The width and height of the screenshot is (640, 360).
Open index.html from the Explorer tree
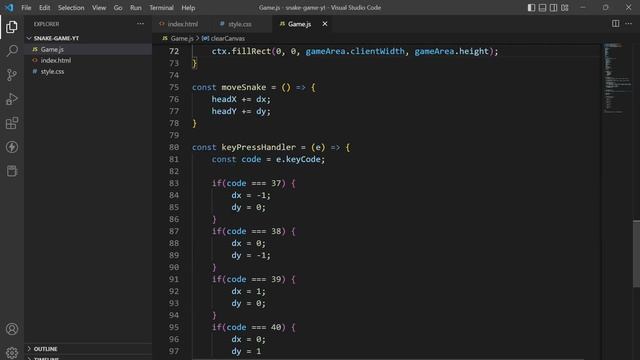[88, 60]
